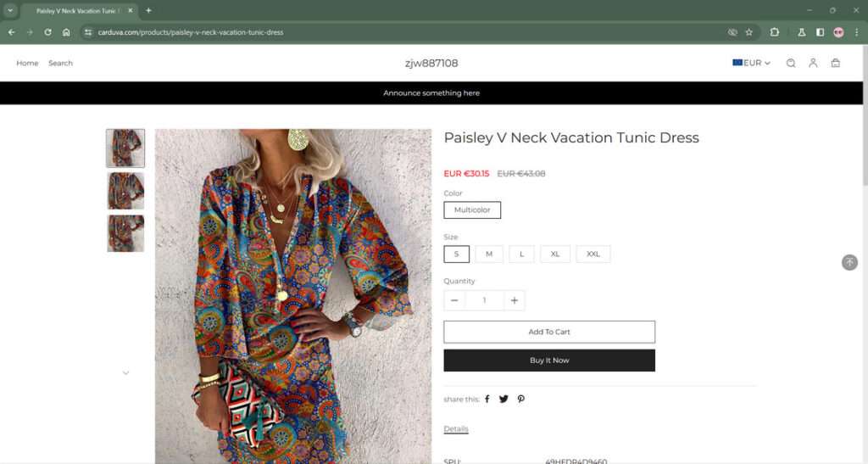Select the Multicolor color option
This screenshot has width=868, height=464.
pos(472,210)
